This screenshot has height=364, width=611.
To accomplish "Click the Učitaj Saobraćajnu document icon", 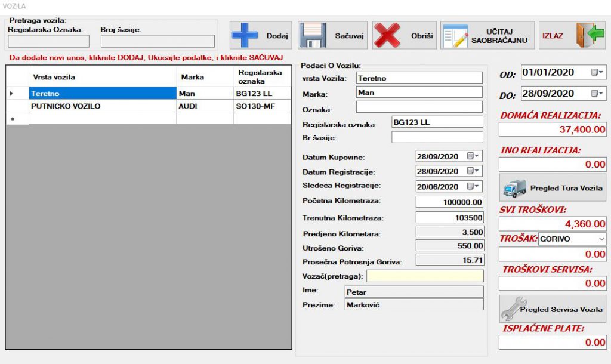I will pos(455,36).
